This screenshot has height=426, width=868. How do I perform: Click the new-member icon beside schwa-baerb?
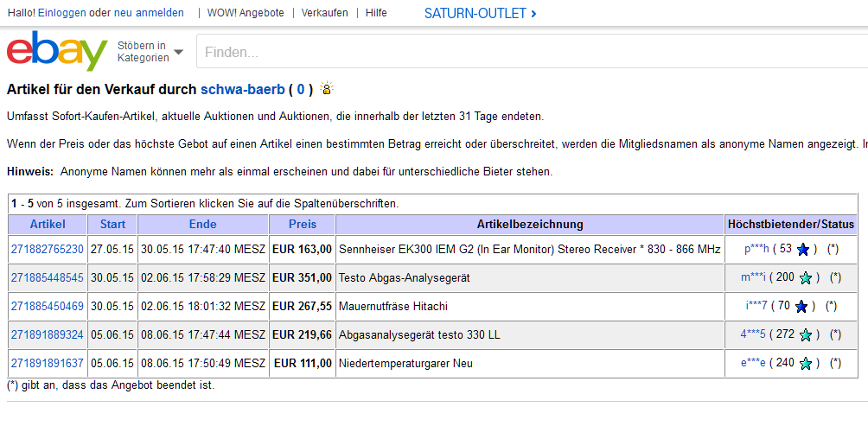[x=327, y=89]
